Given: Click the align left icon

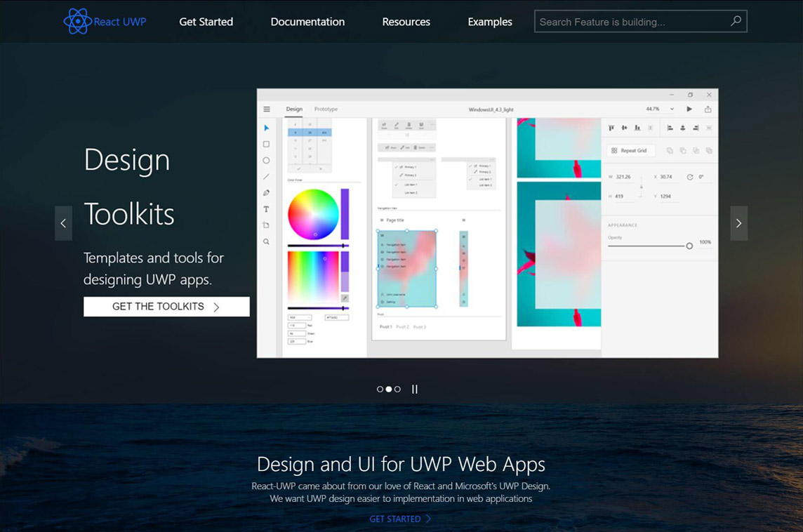Looking at the screenshot, I should (670, 128).
